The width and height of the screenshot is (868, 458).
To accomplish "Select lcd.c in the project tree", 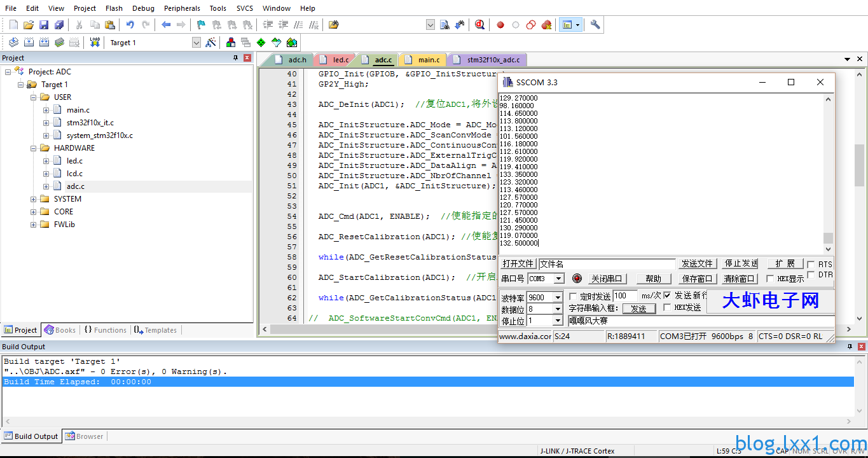I will pos(74,174).
